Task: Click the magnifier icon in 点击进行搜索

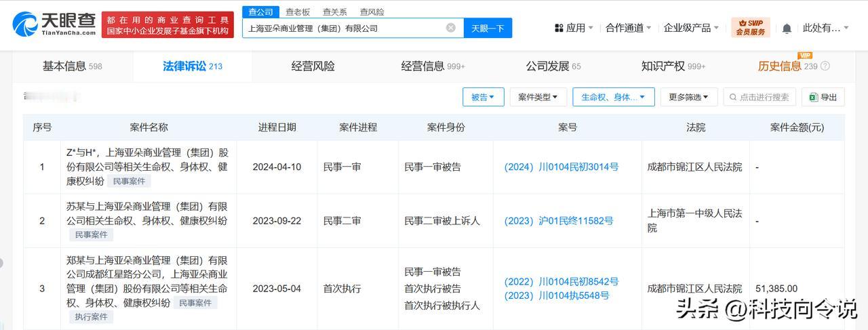Action: (733, 97)
